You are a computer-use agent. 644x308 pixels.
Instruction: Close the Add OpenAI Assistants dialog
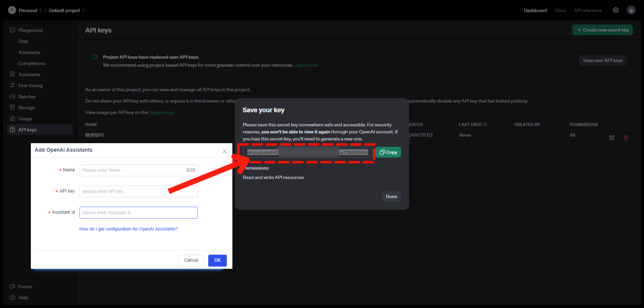click(224, 151)
